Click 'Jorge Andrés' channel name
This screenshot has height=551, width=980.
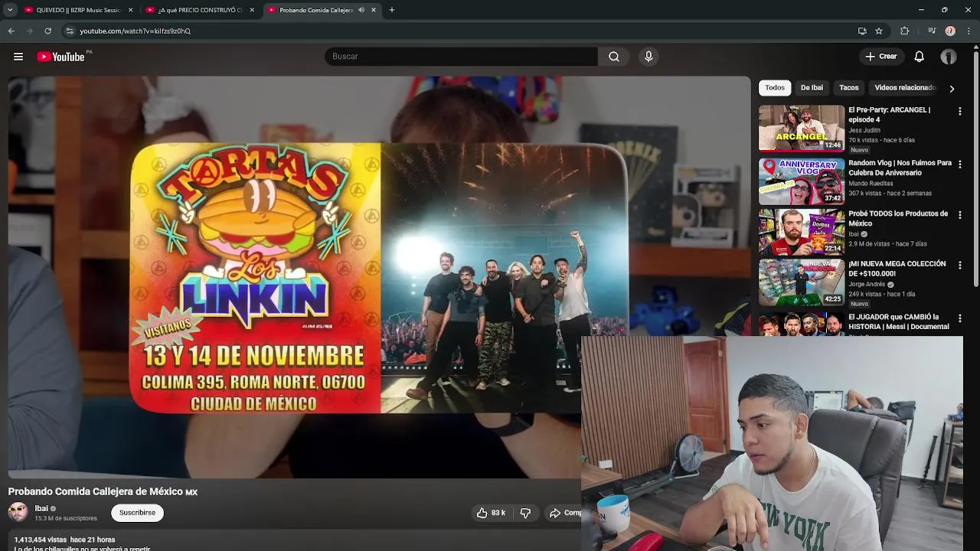pos(867,285)
